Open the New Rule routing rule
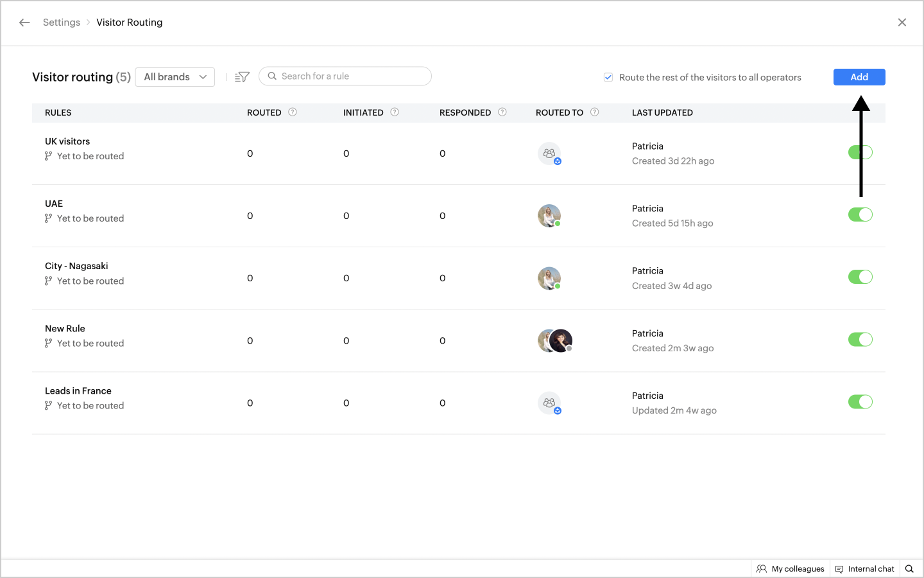 coord(65,329)
